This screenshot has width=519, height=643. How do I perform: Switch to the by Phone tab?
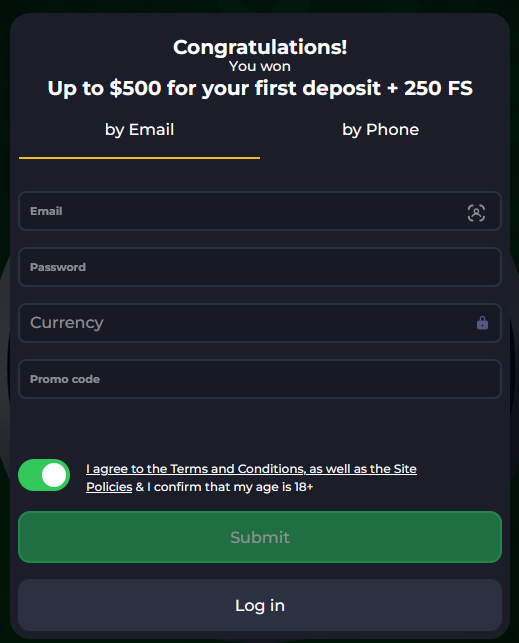[x=380, y=130]
